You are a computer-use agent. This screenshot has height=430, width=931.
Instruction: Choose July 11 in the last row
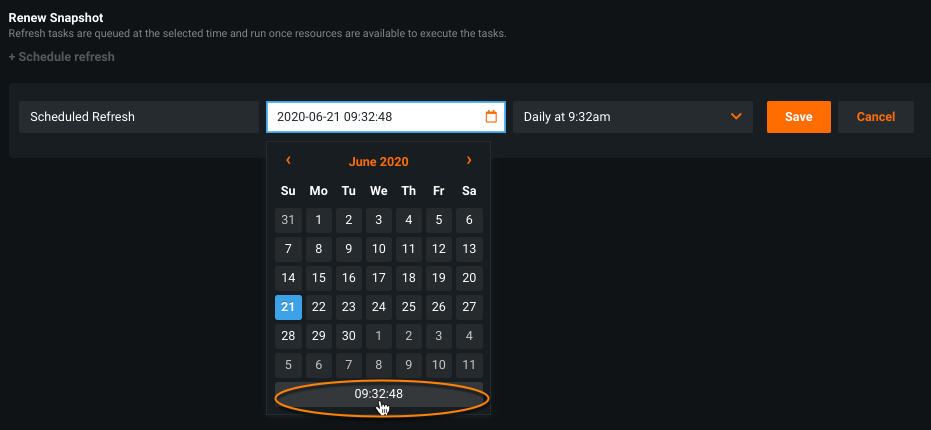(x=469, y=365)
